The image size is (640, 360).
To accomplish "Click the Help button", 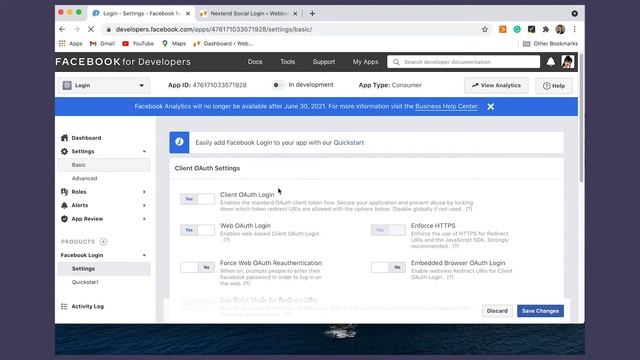I will point(554,86).
